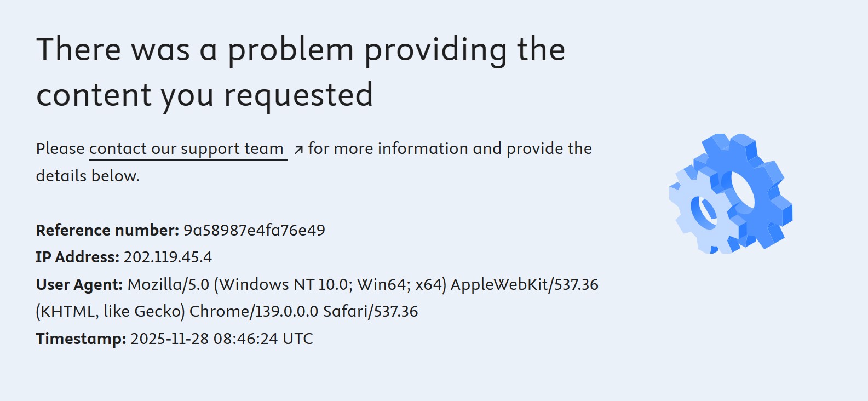The width and height of the screenshot is (868, 401).
Task: Click the "Chrome/139.0.0.0 Safari/537.36" text
Action: [303, 311]
